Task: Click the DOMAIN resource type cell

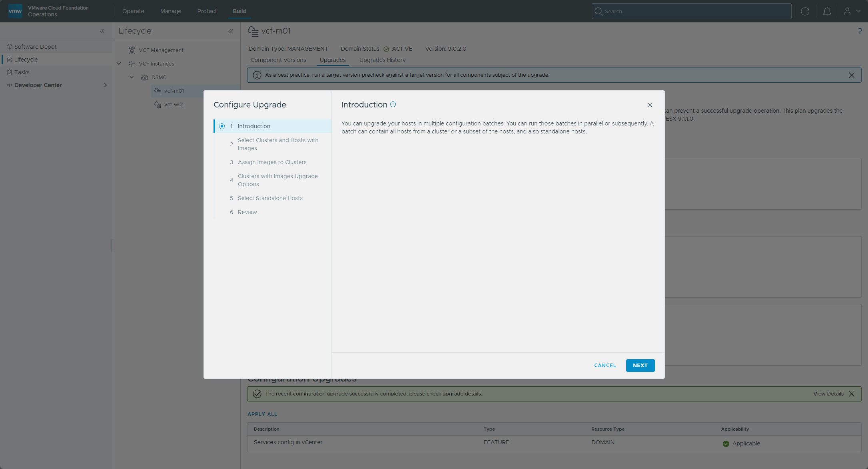Action: [603, 442]
